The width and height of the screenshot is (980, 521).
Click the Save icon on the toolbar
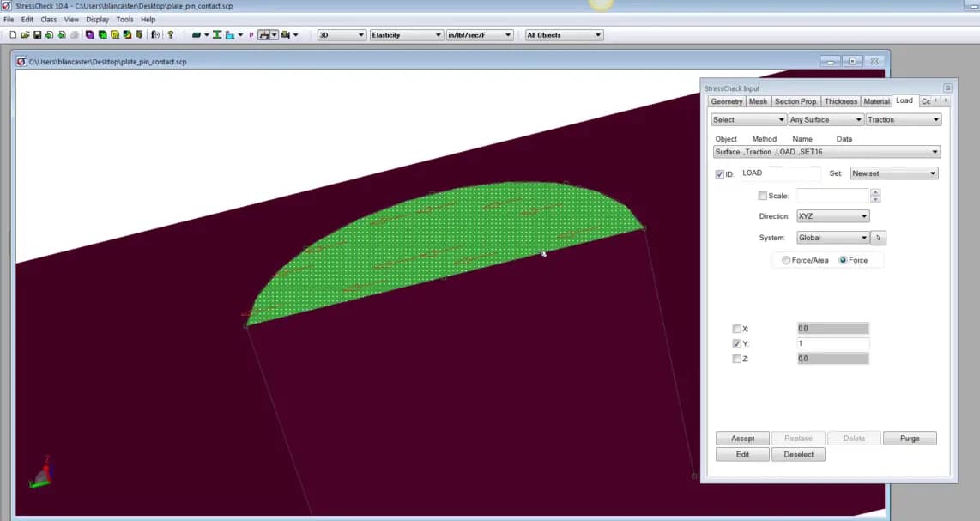[x=37, y=35]
